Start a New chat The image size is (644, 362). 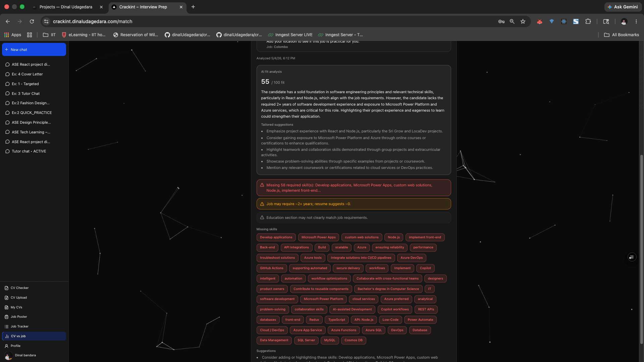[34, 50]
